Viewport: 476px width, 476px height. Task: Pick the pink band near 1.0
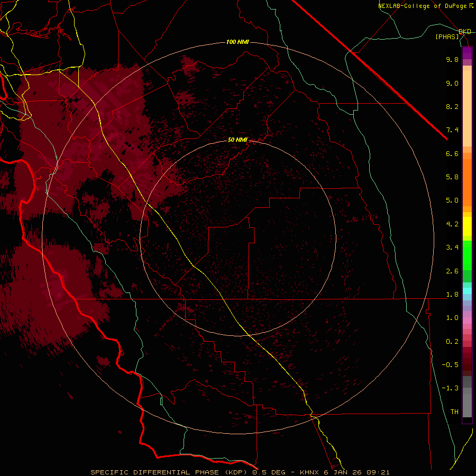click(x=467, y=321)
